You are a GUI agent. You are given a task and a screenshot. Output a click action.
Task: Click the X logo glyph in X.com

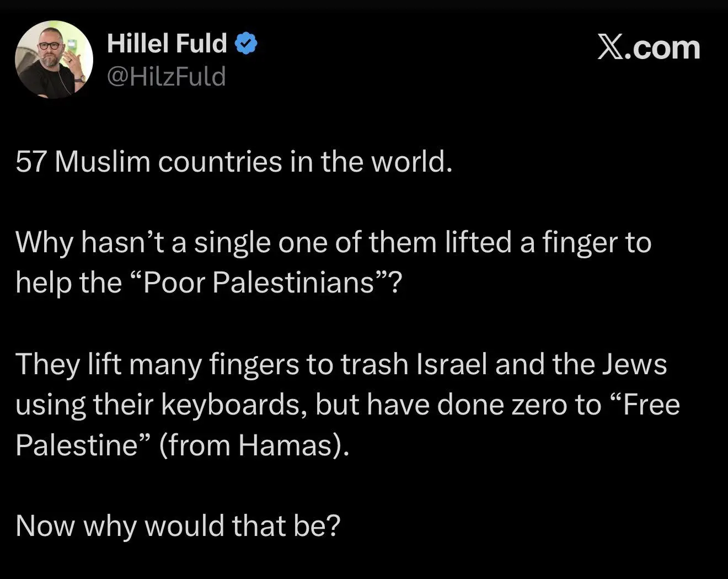(613, 48)
